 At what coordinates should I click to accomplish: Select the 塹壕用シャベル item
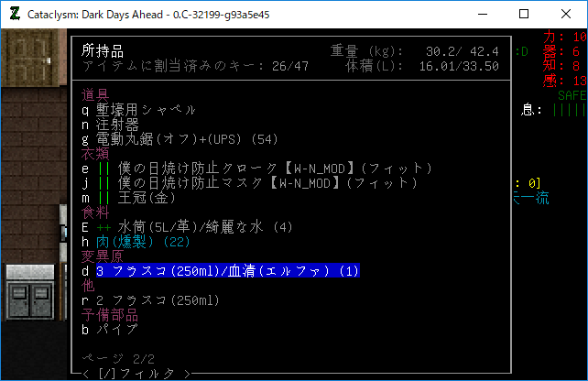pos(145,110)
